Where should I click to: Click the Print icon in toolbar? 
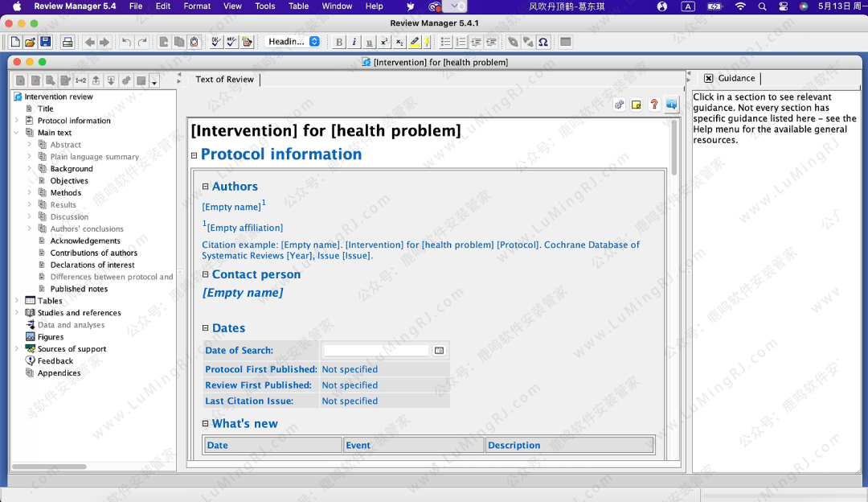(68, 42)
